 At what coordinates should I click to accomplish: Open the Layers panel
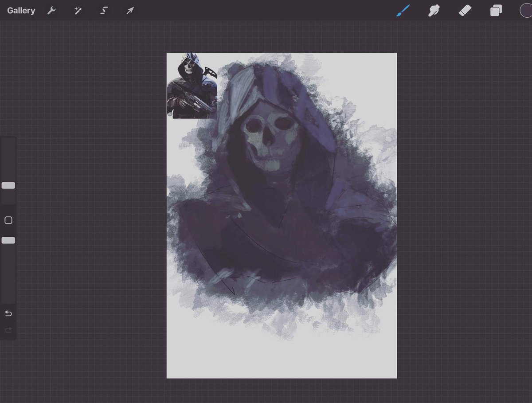(x=496, y=10)
